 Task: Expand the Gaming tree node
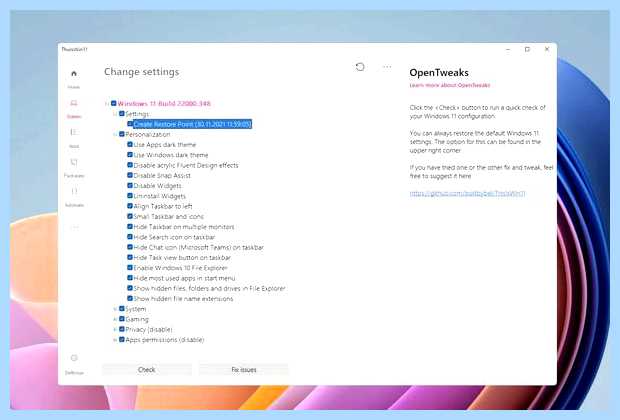pos(115,319)
